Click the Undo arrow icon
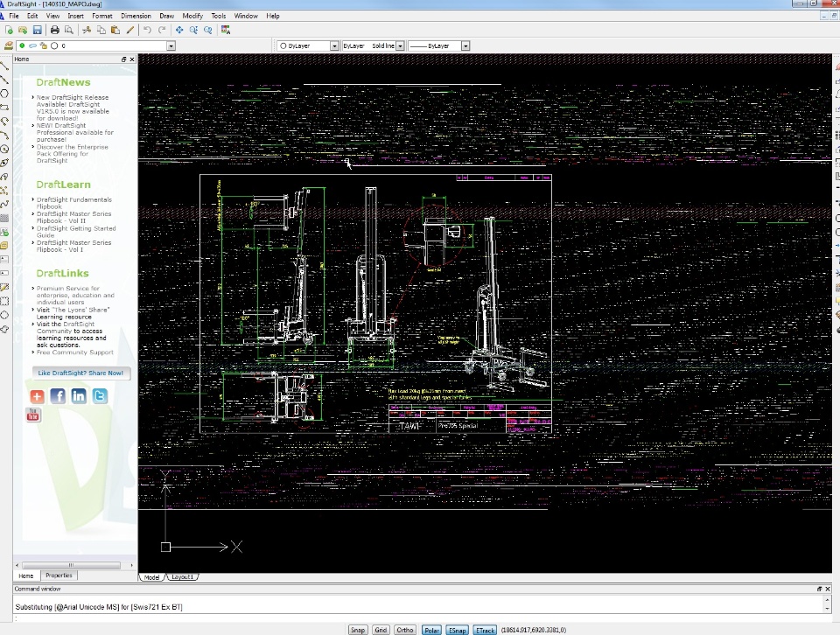Viewport: 840px width, 635px height. pos(147,30)
